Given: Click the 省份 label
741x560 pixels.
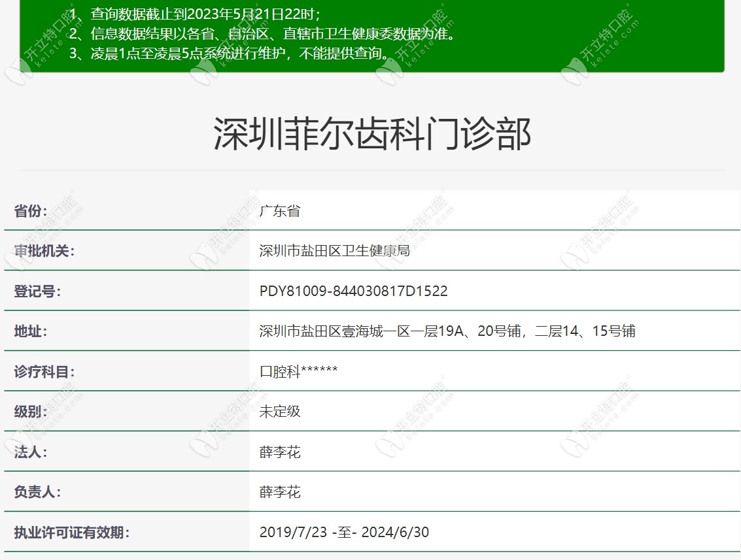Looking at the screenshot, I should [31, 210].
